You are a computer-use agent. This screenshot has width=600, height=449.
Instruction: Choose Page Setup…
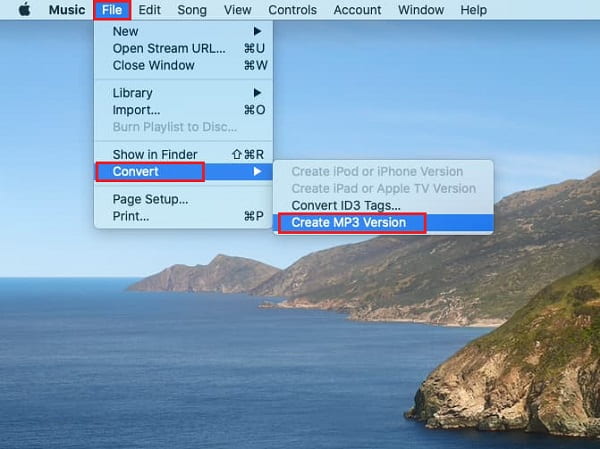pyautogui.click(x=183, y=199)
